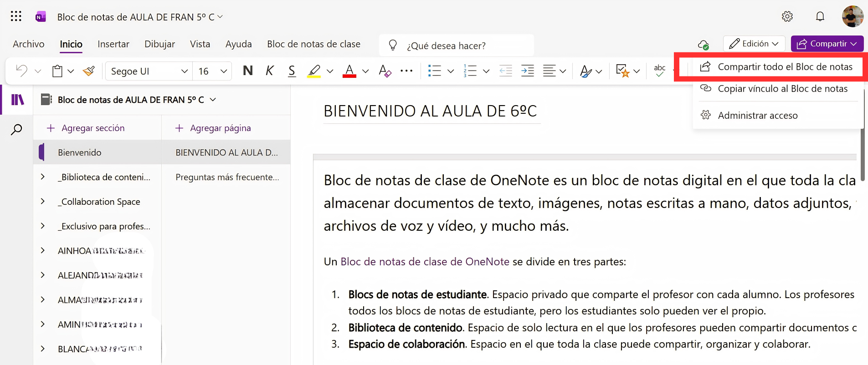Open the search magnifier in sidebar
The width and height of the screenshot is (868, 365).
pyautogui.click(x=16, y=130)
